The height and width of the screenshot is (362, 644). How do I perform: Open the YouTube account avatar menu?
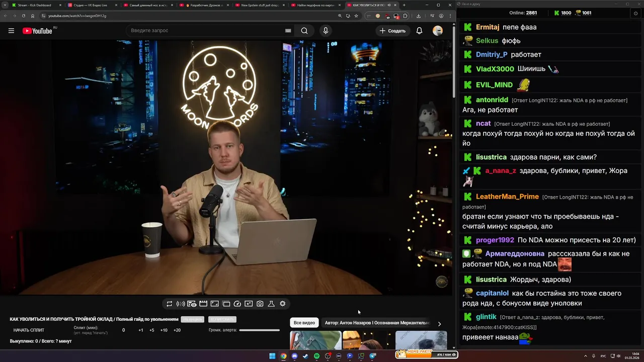coord(438,31)
